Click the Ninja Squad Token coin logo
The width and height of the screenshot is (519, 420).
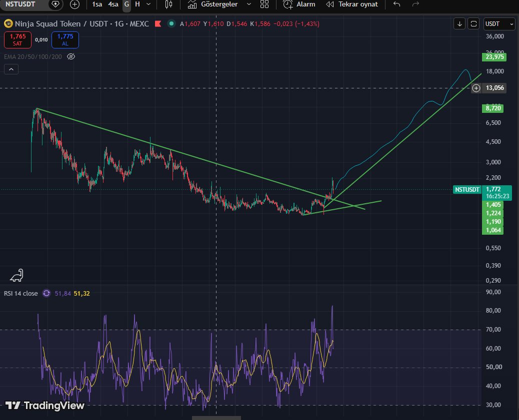[8, 24]
